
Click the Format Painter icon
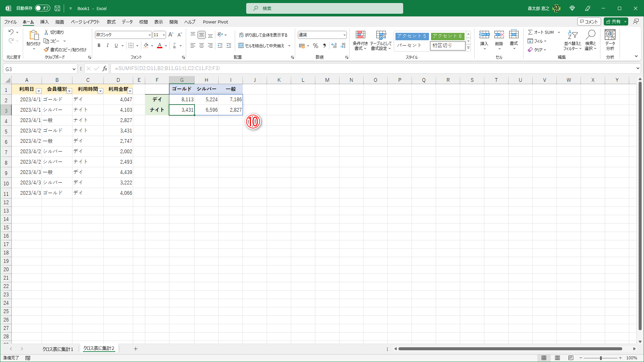click(47, 50)
